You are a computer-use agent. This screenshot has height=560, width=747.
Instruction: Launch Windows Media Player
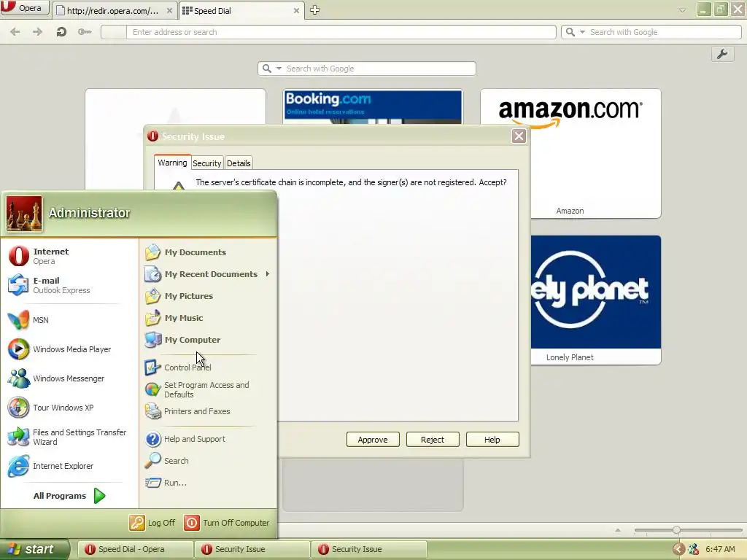tap(69, 349)
